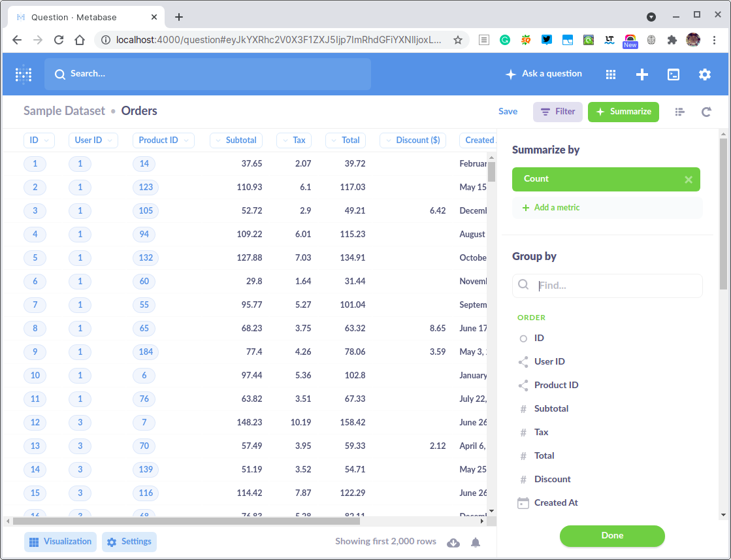This screenshot has height=560, width=731.
Task: Expand the Subtotal column header dropdown
Action: tap(236, 140)
